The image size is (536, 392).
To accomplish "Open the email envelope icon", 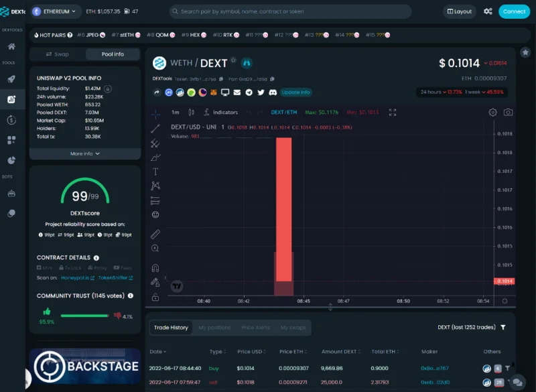I will pyautogui.click(x=237, y=92).
